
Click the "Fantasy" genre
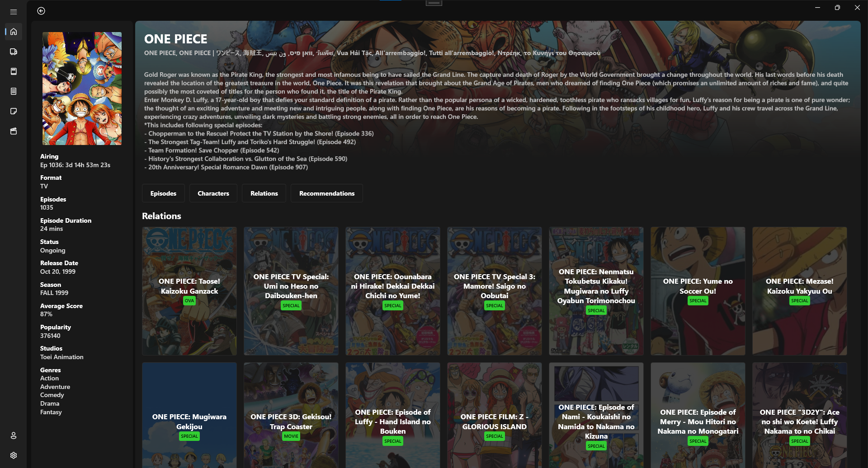[51, 412]
